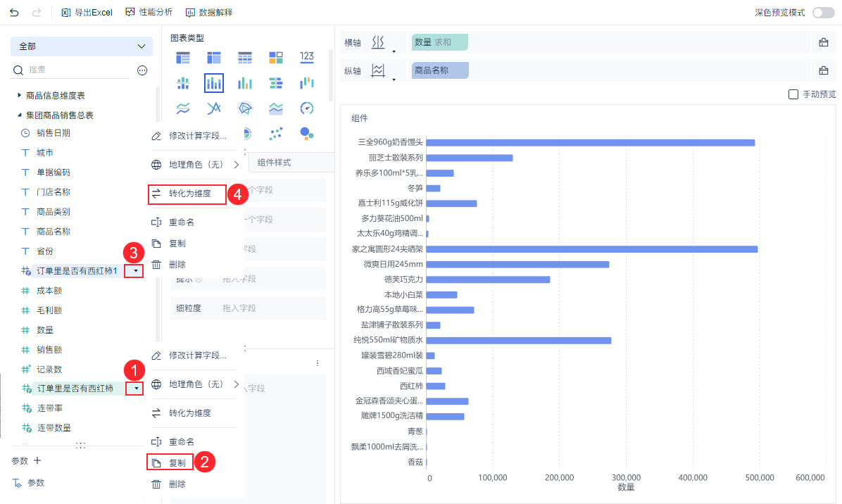This screenshot has height=504, width=842.
Task: Select the multi-series column chart icon
Action: [x=245, y=83]
